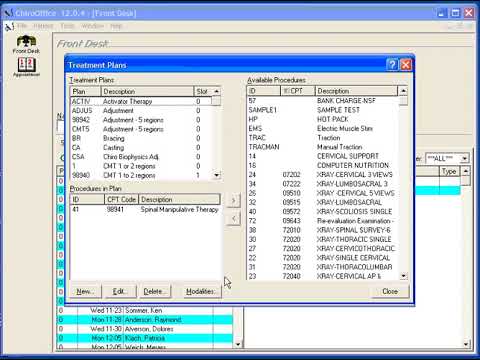Click the Type column header in Front Desk
Image resolution: width=480 pixels, height=360 pixels.
pos(449,171)
